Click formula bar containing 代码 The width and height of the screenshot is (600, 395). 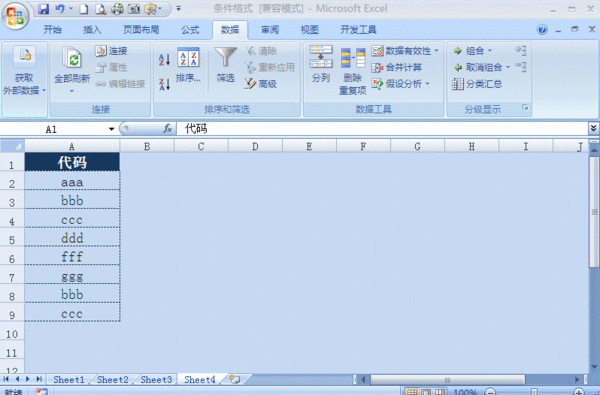coord(382,129)
